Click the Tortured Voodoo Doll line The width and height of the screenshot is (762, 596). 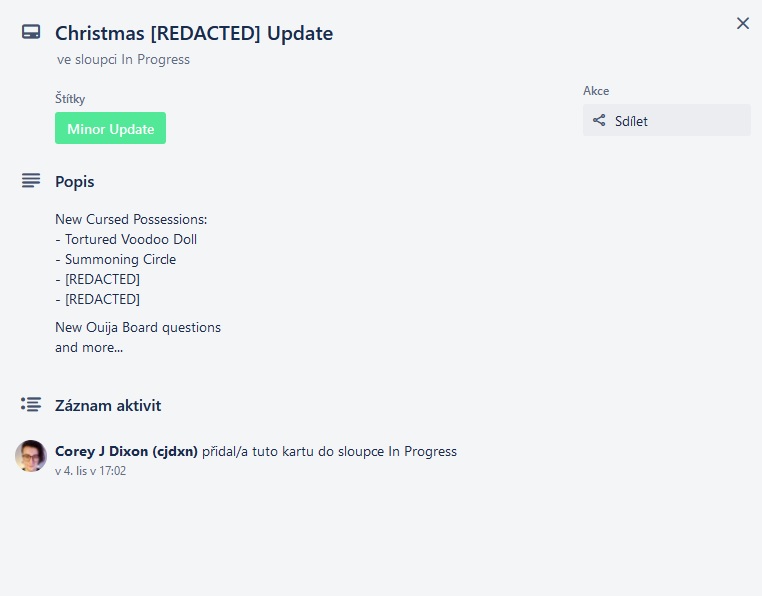[131, 240]
